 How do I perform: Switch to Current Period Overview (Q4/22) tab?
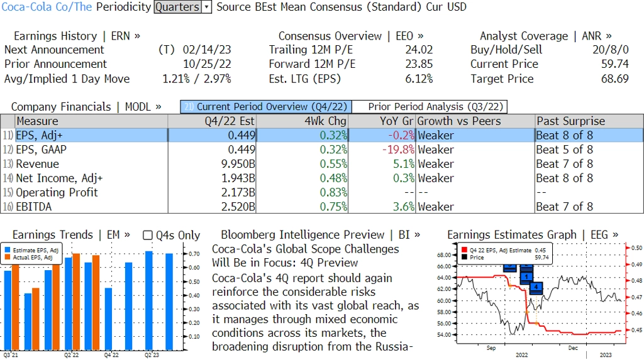pos(266,107)
